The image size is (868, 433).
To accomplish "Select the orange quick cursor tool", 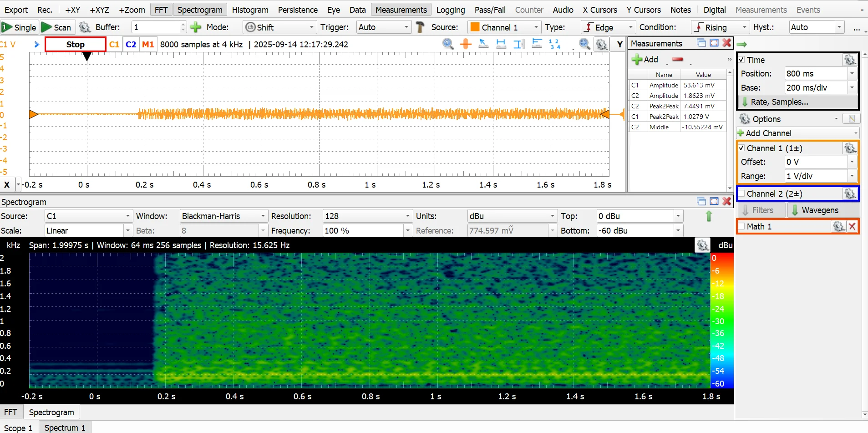I will (466, 44).
